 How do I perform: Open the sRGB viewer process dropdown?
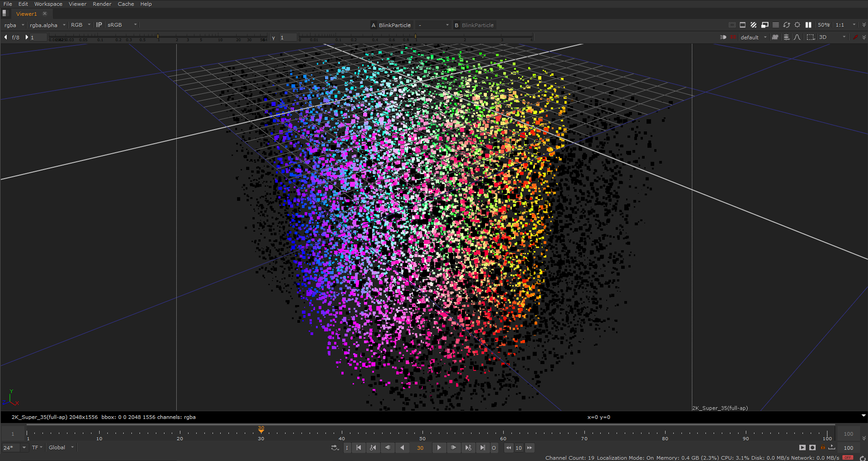click(122, 25)
